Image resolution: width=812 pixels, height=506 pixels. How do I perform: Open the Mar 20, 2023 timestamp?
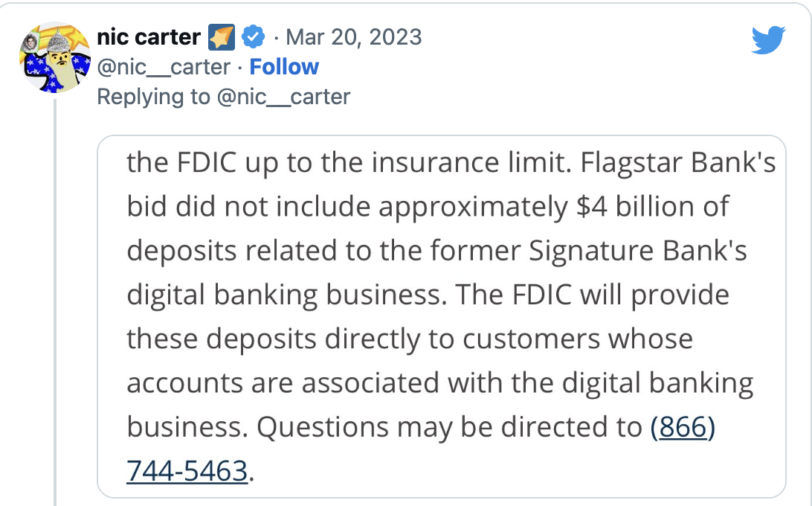coord(354,36)
